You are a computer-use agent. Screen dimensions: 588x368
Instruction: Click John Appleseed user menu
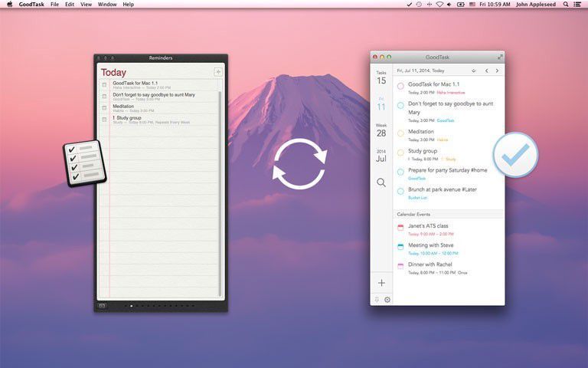535,5
